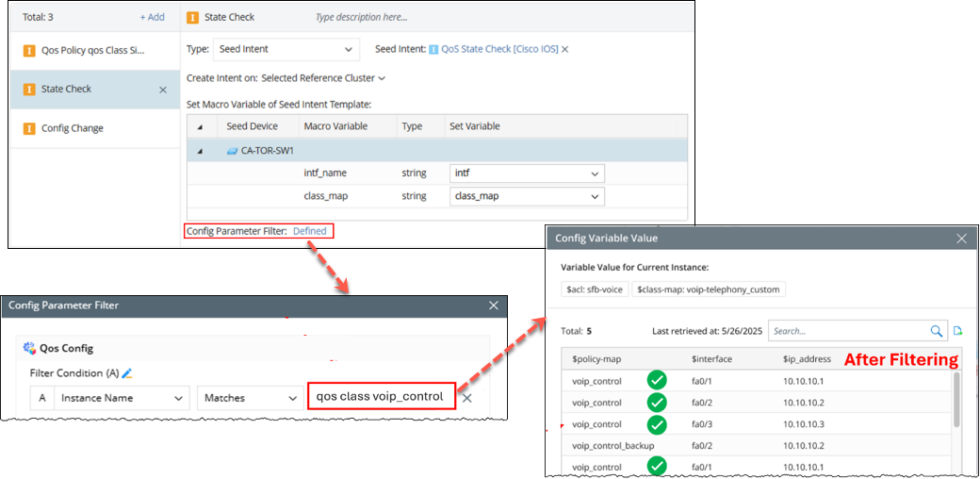Select the Qos Policy qos Class intent

point(95,51)
